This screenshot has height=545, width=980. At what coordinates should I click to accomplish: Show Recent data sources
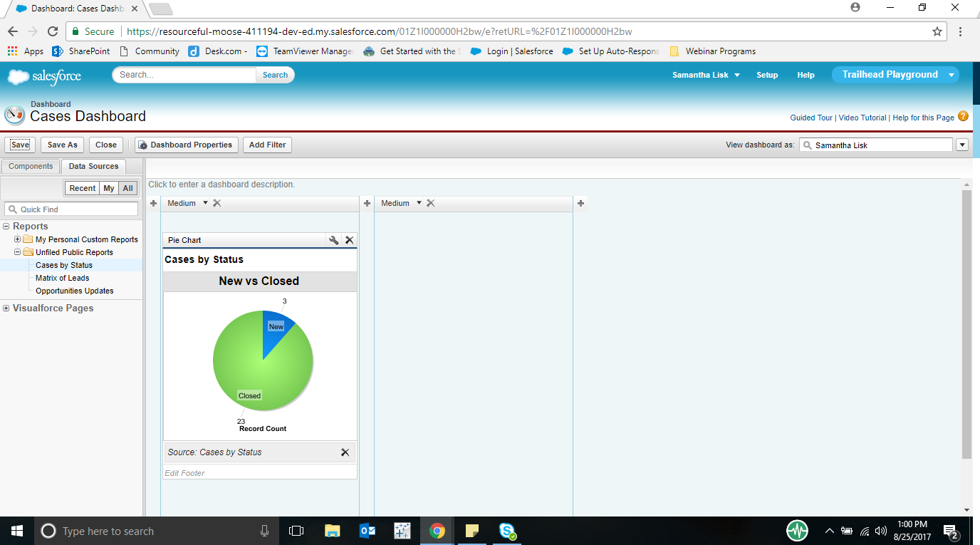pyautogui.click(x=83, y=188)
